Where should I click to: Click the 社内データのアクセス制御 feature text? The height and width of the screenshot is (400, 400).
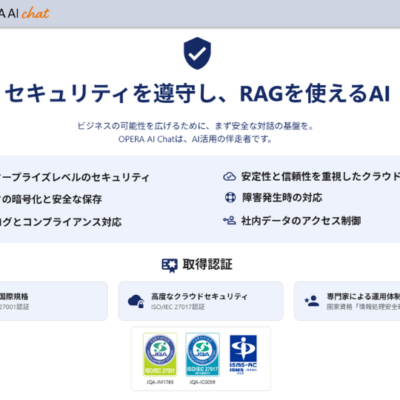pos(301,221)
